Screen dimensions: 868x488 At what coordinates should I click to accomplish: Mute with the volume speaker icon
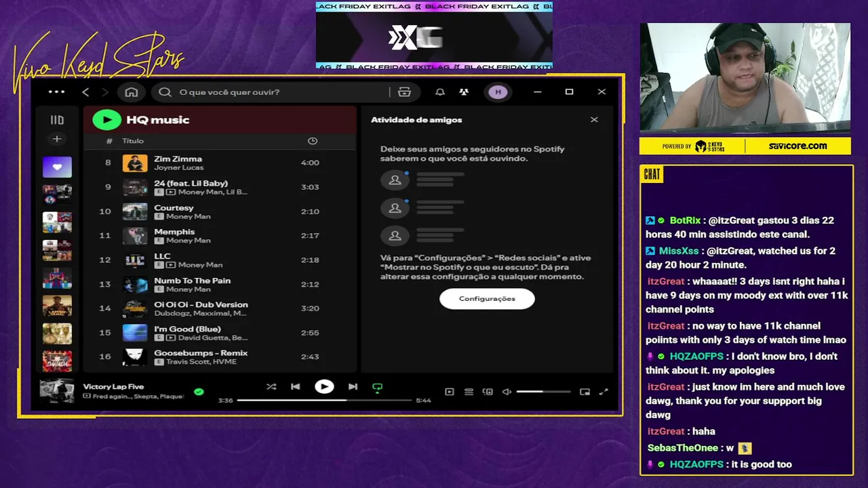click(x=507, y=392)
